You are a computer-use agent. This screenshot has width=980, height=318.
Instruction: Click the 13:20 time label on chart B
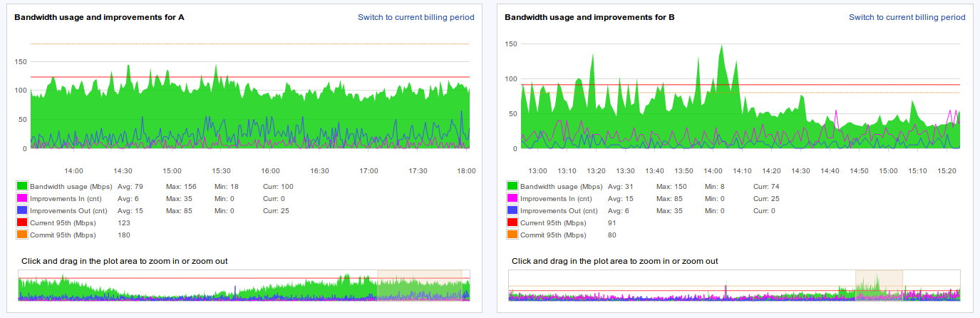pos(597,171)
